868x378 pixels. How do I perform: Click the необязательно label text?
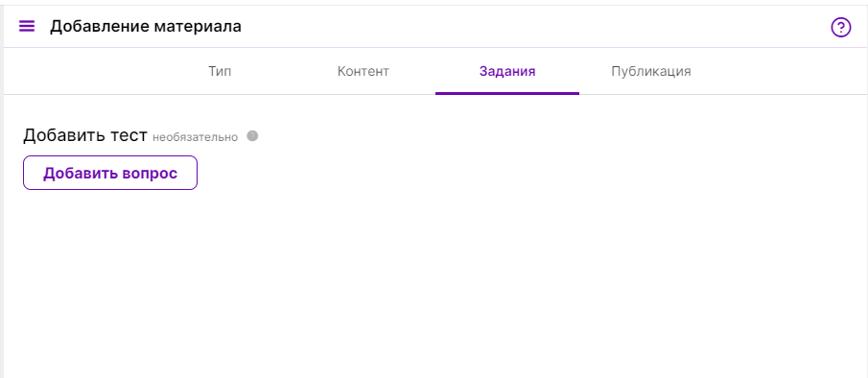[195, 137]
